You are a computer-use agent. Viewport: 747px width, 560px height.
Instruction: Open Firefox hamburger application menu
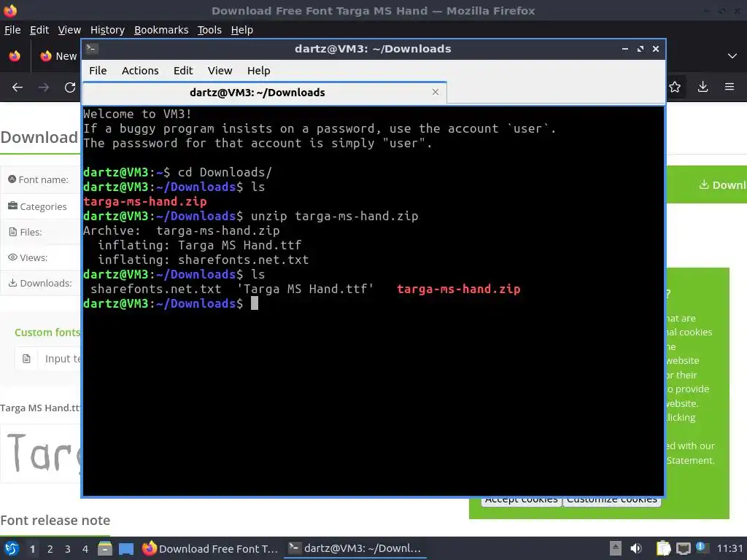[729, 87]
